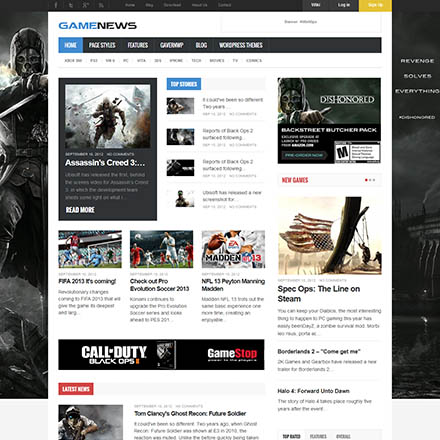Select the MOVIES category
This screenshot has height=440, width=440.
tap(217, 61)
